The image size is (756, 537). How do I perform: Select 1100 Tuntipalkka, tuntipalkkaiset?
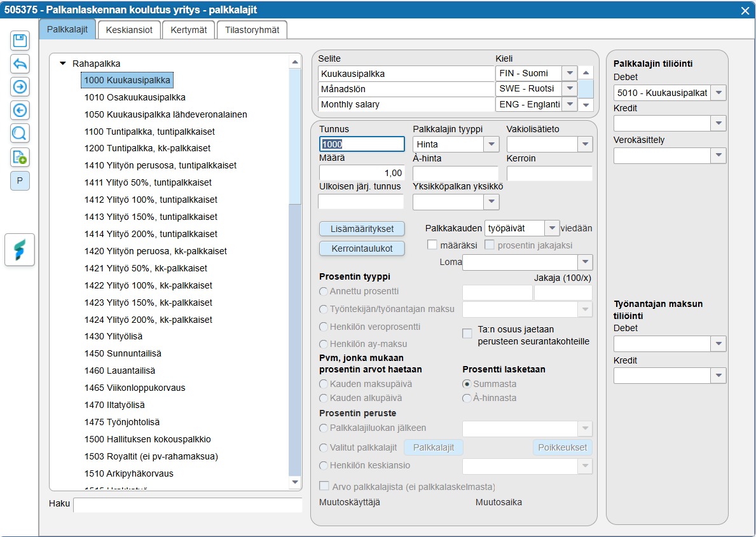(149, 132)
